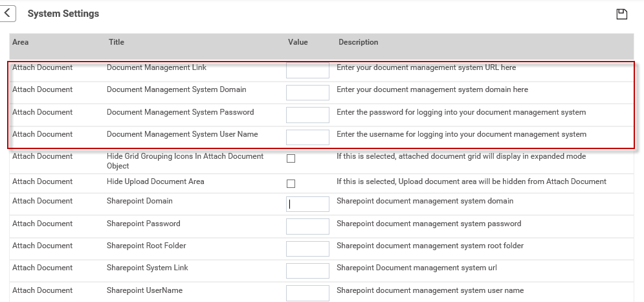Click the Sharepoint System Link value box
Viewport: 644px width, 302px height.
[x=307, y=271]
